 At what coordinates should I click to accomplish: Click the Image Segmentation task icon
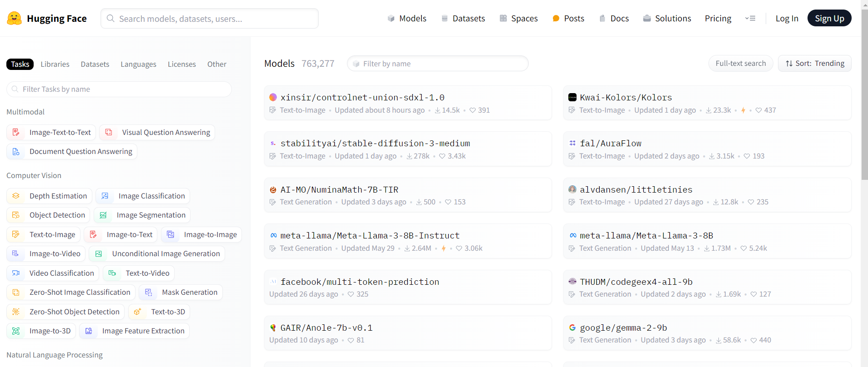pyautogui.click(x=103, y=215)
